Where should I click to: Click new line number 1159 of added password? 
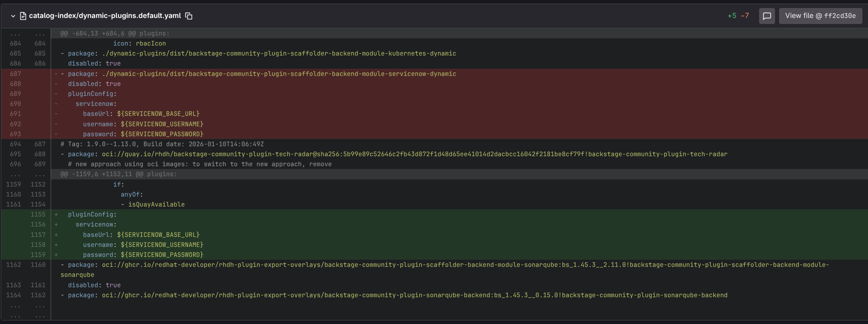click(x=38, y=255)
